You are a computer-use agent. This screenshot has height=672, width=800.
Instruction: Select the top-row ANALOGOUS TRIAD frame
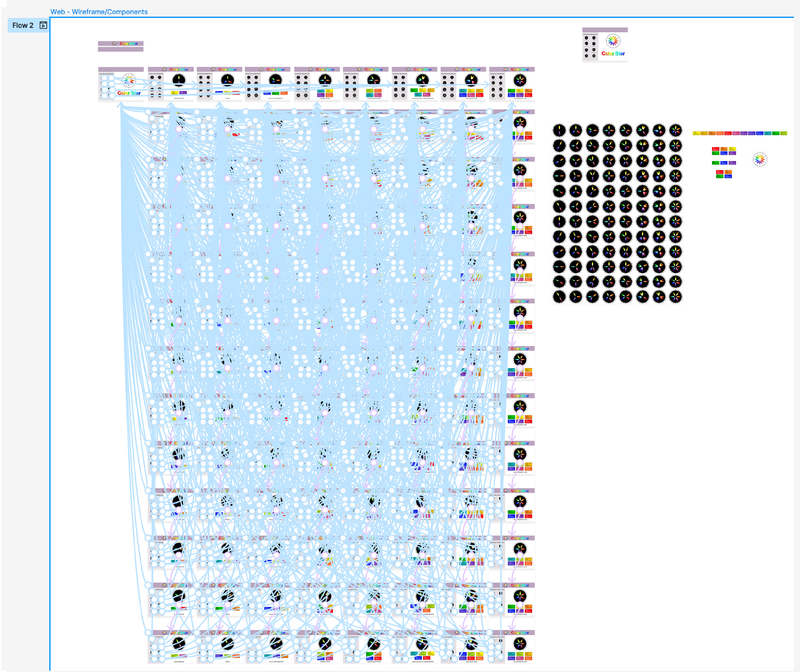tap(463, 85)
